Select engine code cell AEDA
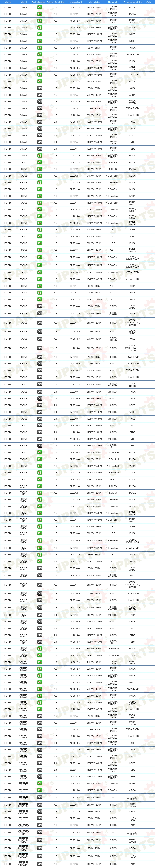 pyautogui.click(x=132, y=95)
